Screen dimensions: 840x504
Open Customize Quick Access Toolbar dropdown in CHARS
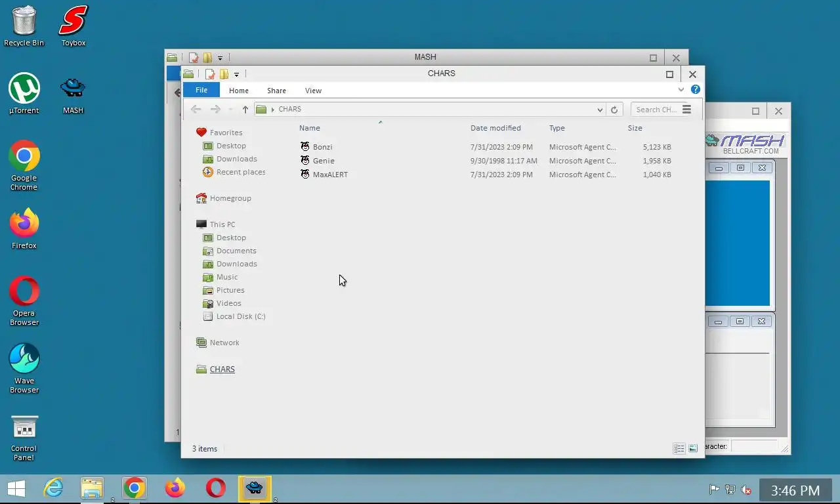pyautogui.click(x=236, y=74)
